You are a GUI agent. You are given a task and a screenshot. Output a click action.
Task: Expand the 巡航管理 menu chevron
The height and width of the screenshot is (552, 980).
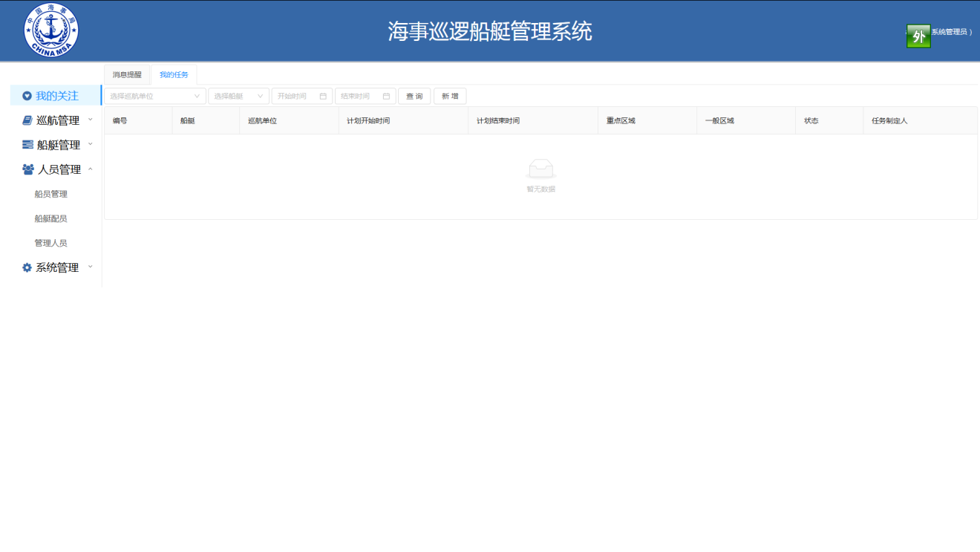click(91, 120)
